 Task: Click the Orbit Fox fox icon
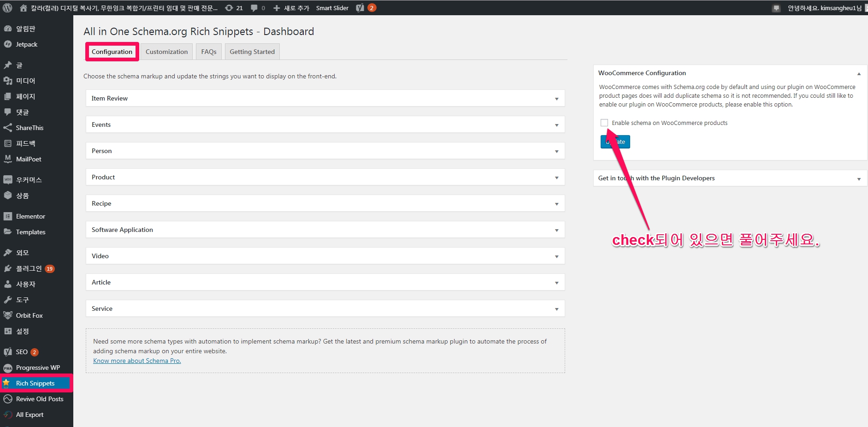point(8,315)
